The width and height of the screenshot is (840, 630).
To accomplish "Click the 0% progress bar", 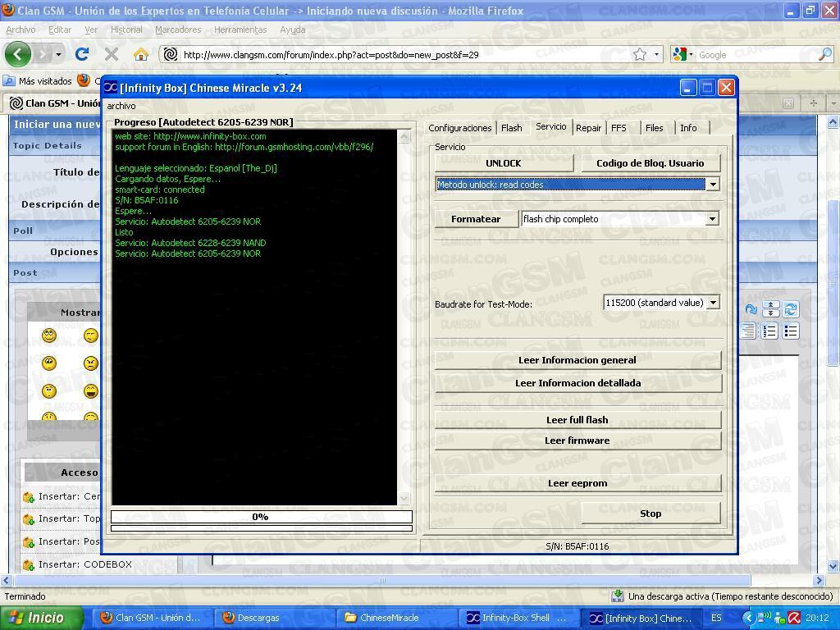I will click(x=261, y=517).
